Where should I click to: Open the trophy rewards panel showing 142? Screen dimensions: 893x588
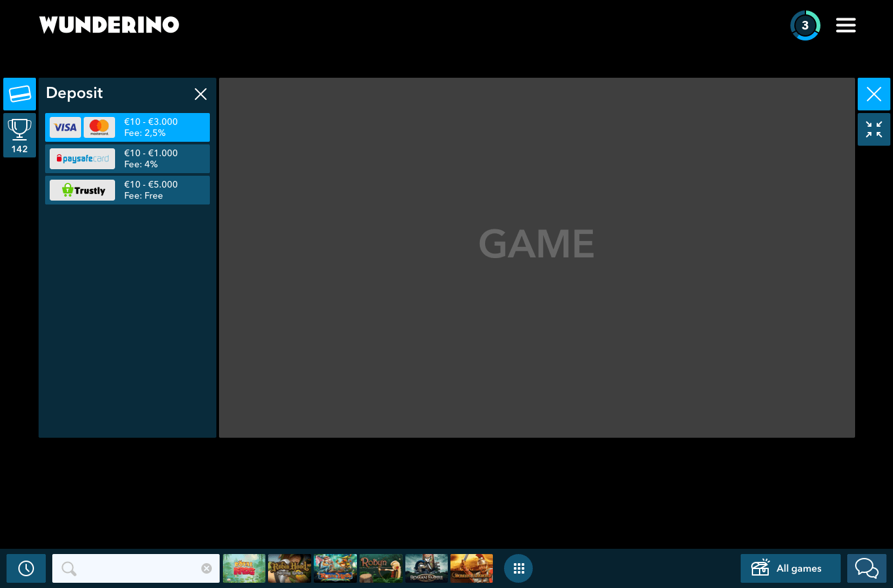[20, 135]
